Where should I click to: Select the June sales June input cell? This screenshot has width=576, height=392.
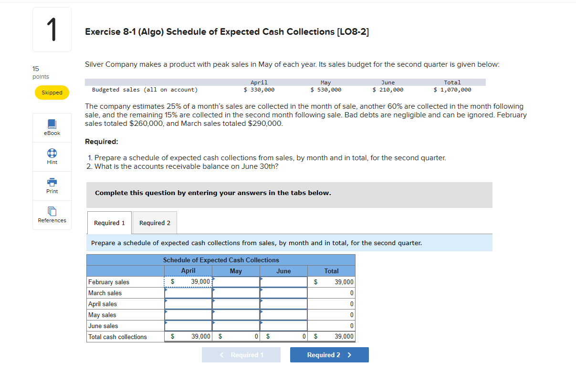point(283,326)
